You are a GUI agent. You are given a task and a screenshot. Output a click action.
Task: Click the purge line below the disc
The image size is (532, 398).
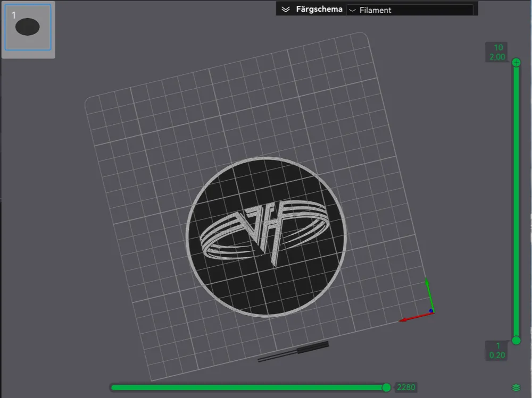point(293,351)
